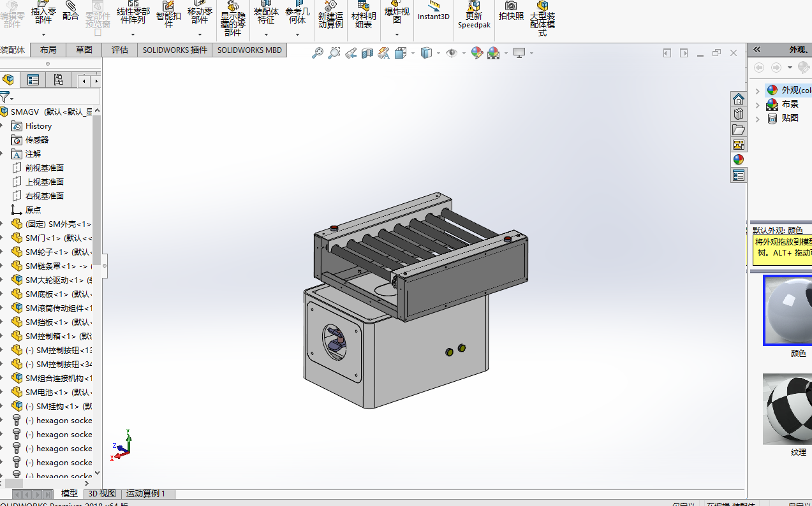
Task: Open task pane Home icon
Action: 739,99
